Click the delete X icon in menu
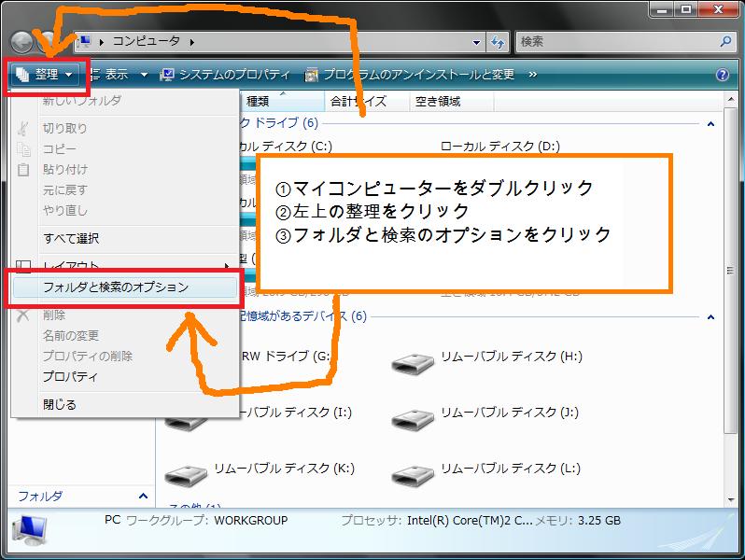Viewport: 745px width, 560px height. click(22, 315)
